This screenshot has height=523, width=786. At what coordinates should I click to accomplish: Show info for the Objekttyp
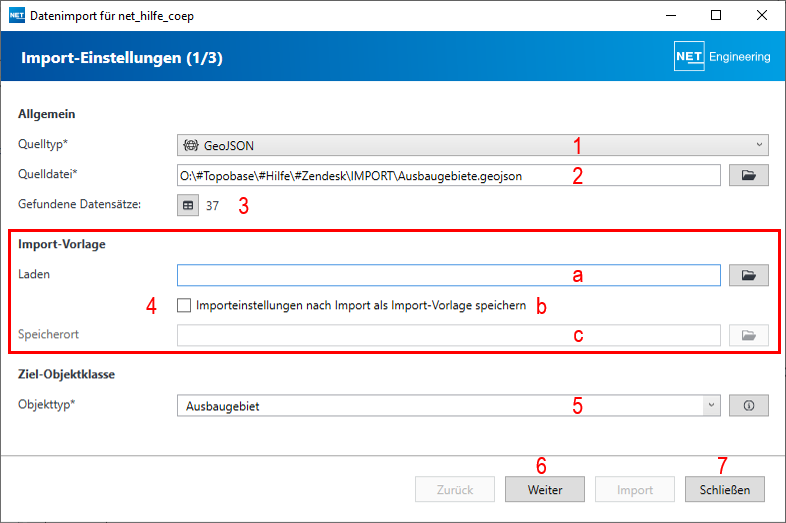(748, 405)
